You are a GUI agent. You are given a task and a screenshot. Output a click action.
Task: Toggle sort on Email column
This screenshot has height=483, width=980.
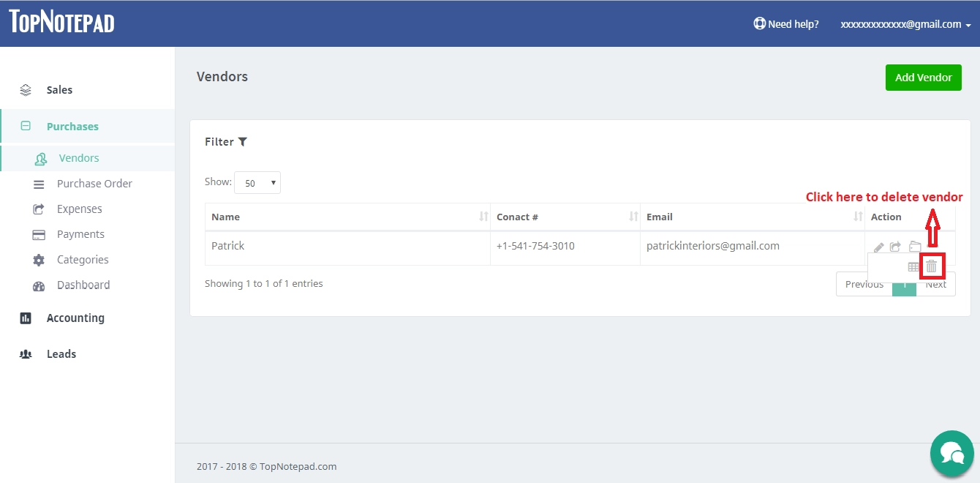pyautogui.click(x=859, y=217)
